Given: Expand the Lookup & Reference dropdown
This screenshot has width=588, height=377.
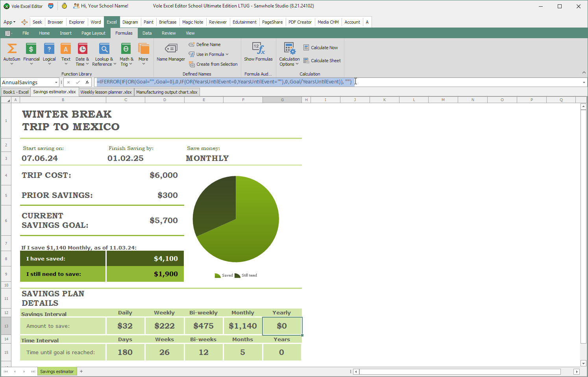Looking at the screenshot, I should [x=115, y=64].
